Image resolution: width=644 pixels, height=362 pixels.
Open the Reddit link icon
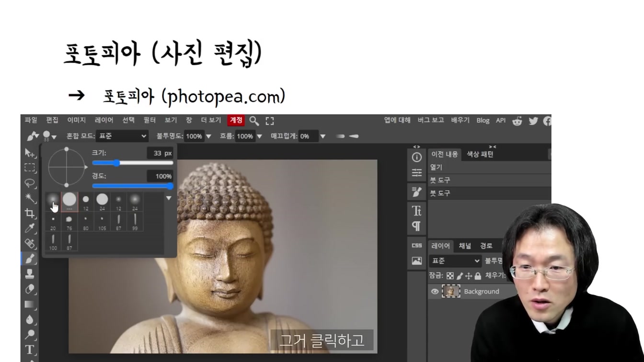pyautogui.click(x=517, y=121)
